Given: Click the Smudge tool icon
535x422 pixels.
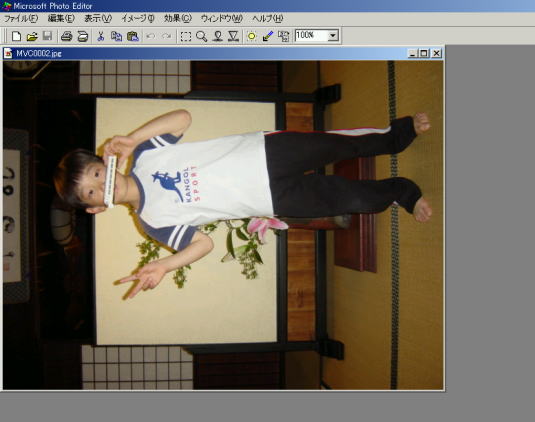Looking at the screenshot, I should pyautogui.click(x=218, y=36).
